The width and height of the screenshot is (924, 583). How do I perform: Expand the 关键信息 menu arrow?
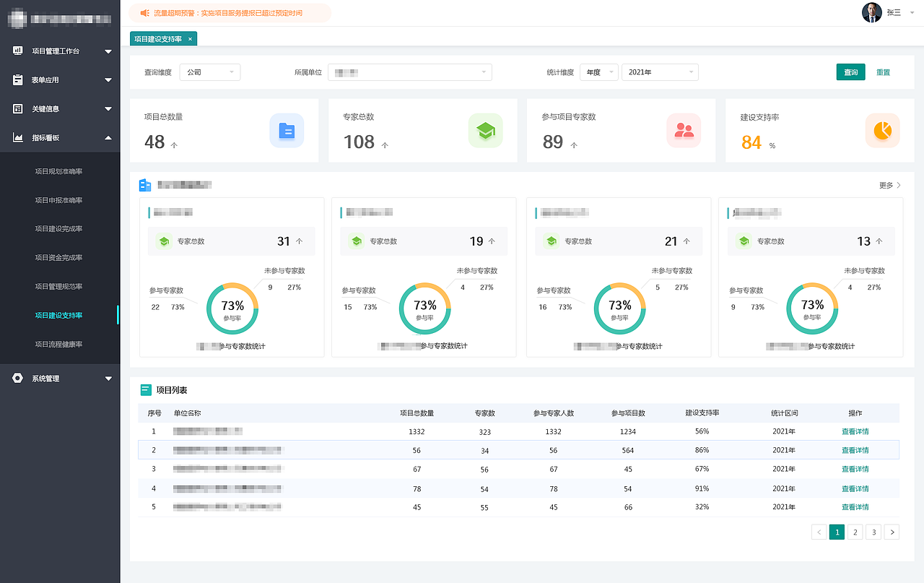(x=108, y=109)
